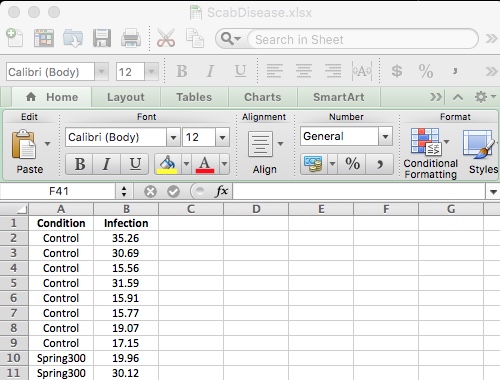Align text right in formatting bar

(333, 71)
